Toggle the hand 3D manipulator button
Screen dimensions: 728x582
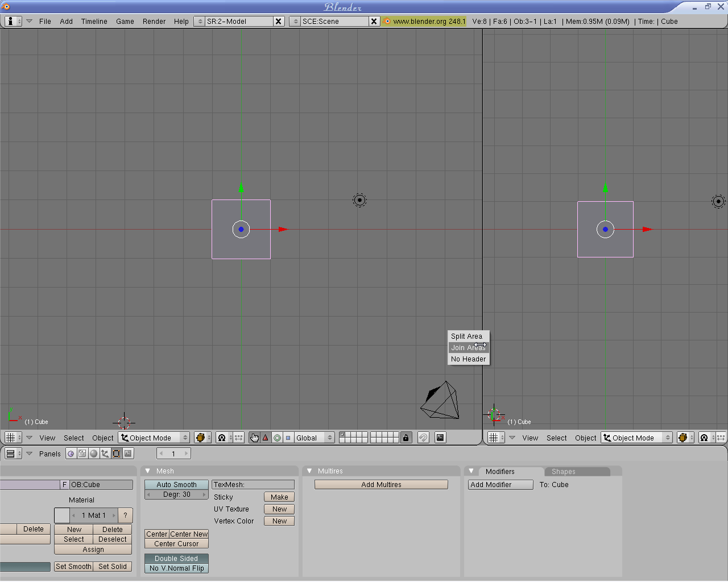(254, 438)
